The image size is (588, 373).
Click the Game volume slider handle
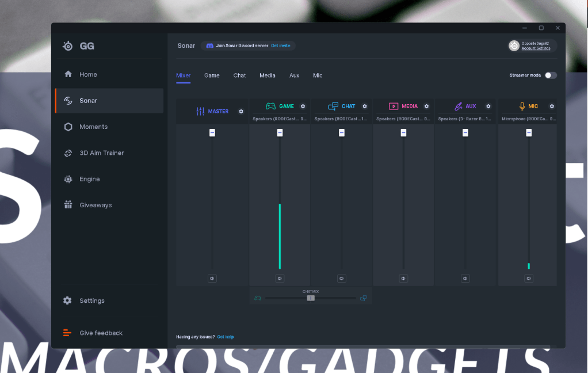point(280,133)
